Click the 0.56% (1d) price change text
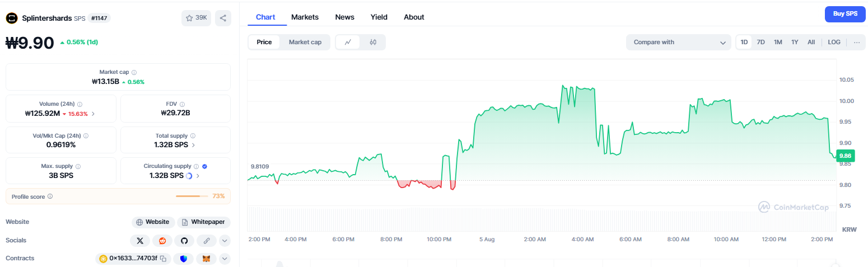 pyautogui.click(x=82, y=42)
